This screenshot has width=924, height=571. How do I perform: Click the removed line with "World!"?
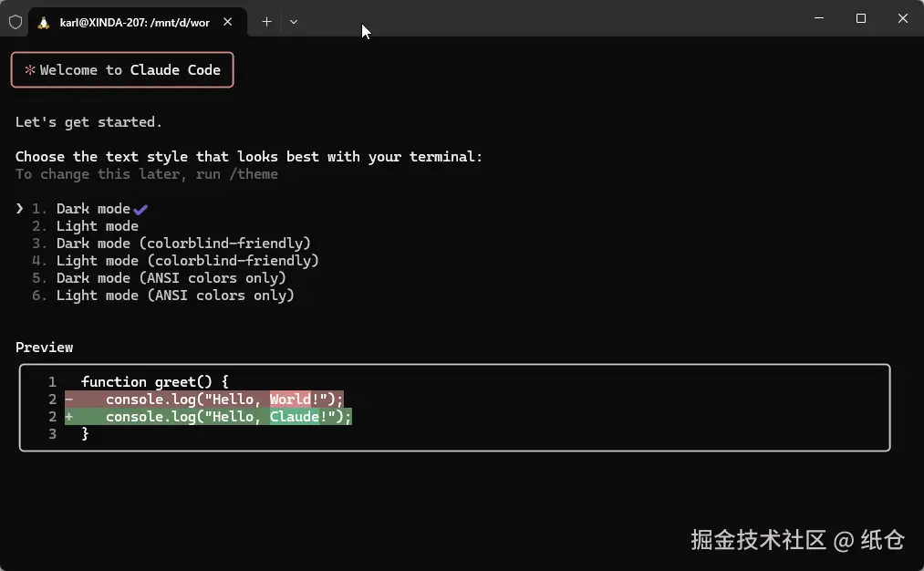point(204,400)
